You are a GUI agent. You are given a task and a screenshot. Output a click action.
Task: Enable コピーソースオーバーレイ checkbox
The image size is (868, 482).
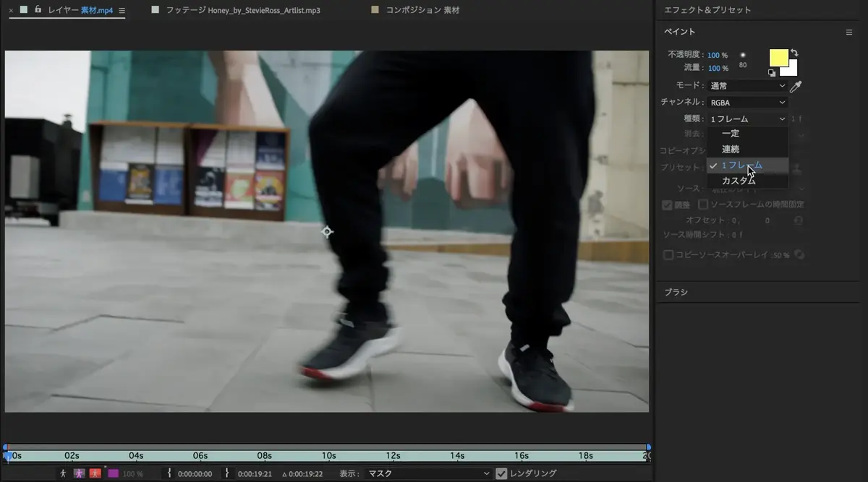(x=669, y=255)
